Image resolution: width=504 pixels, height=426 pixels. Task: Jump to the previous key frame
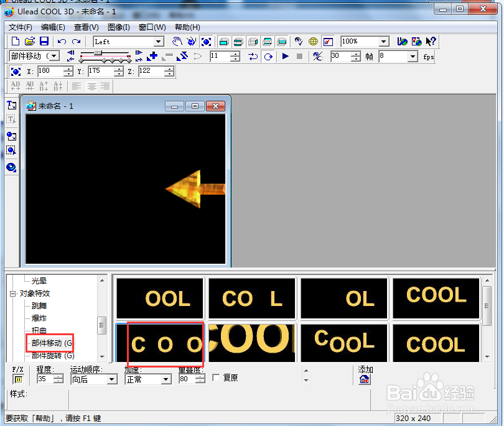(71, 59)
